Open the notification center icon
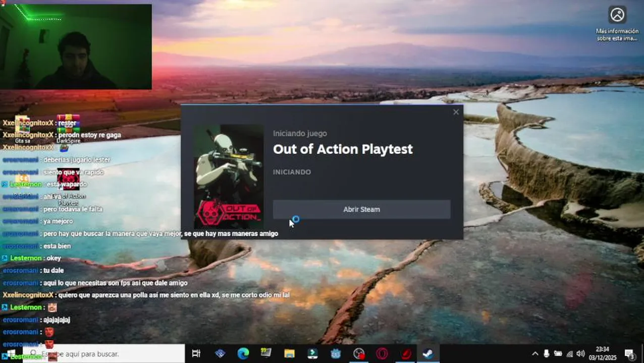Image resolution: width=644 pixels, height=363 pixels. (629, 354)
